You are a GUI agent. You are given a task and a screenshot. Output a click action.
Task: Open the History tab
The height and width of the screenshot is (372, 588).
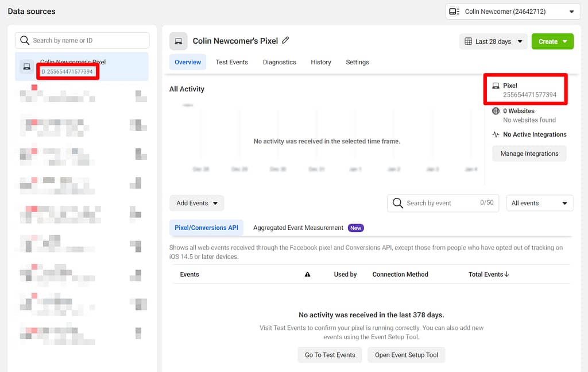click(x=321, y=62)
